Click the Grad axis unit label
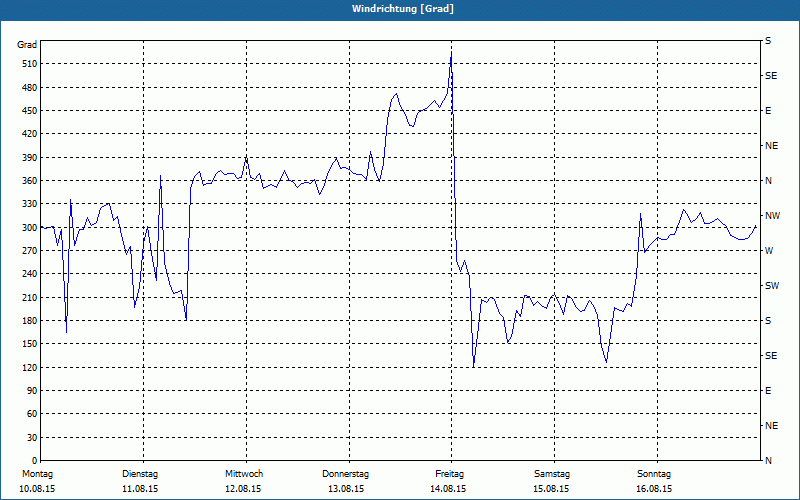The image size is (800, 500). point(27,45)
